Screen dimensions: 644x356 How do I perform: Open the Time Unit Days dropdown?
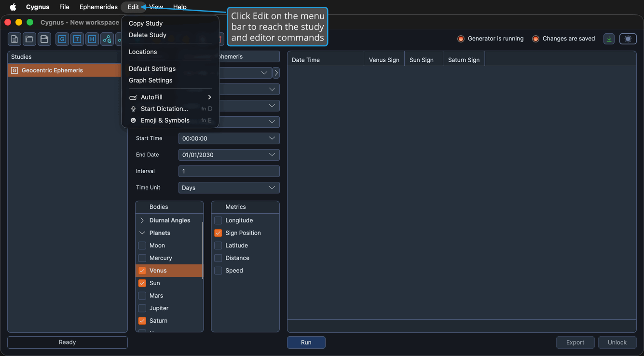(229, 188)
